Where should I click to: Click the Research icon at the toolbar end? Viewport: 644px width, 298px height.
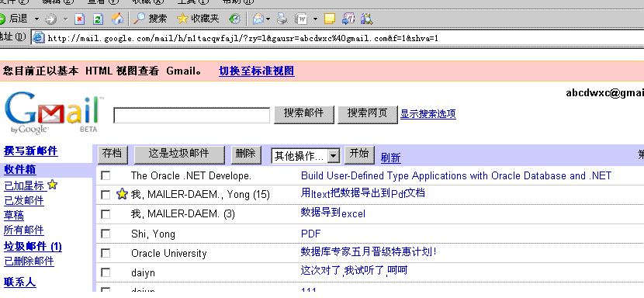(367, 19)
